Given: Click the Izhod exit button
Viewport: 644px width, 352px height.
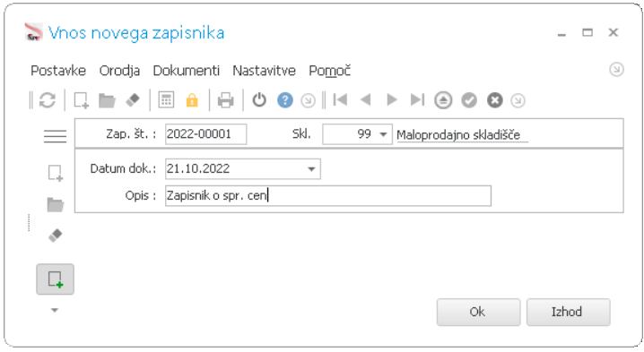Looking at the screenshot, I should [x=569, y=313].
